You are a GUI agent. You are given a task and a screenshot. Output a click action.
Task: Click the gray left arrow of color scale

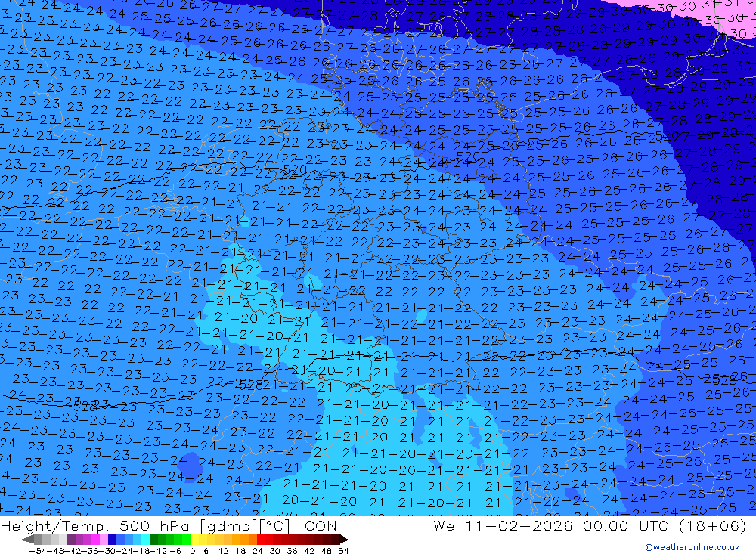coord(27,540)
